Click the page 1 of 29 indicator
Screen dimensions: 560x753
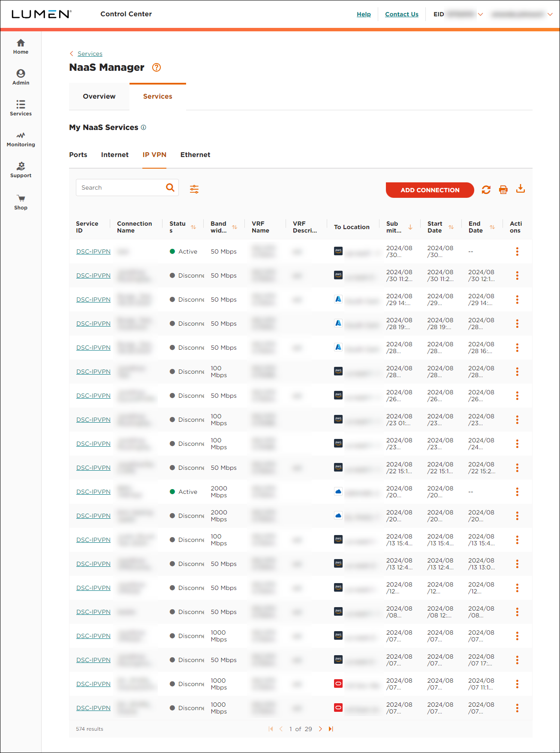click(x=301, y=729)
